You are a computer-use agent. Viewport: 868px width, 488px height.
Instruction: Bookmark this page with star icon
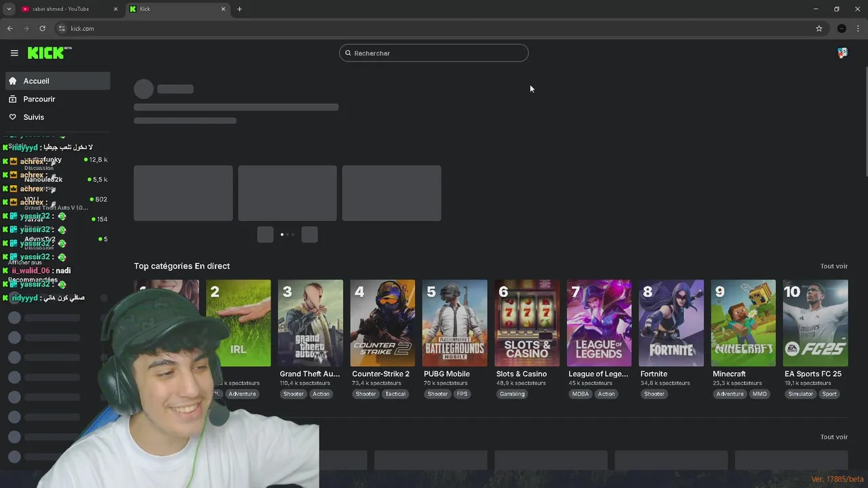(x=819, y=28)
